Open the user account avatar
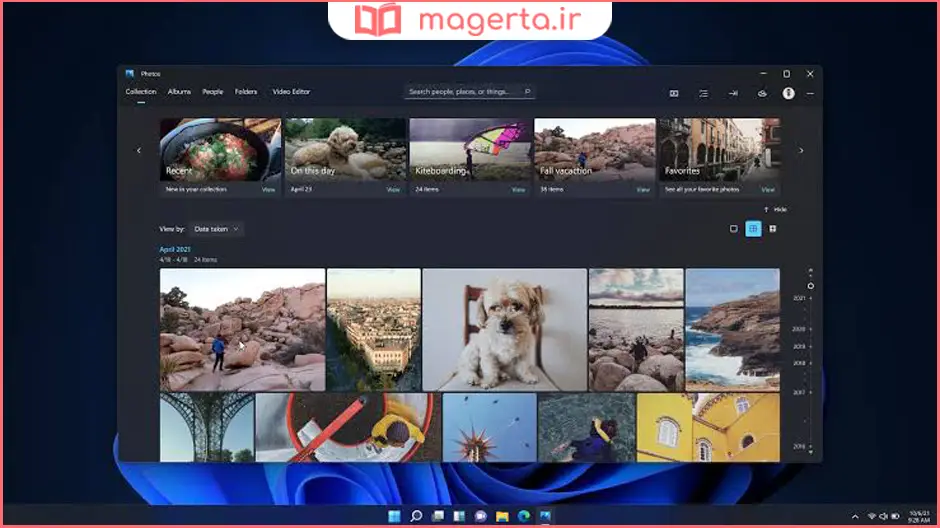940x528 pixels. point(788,93)
